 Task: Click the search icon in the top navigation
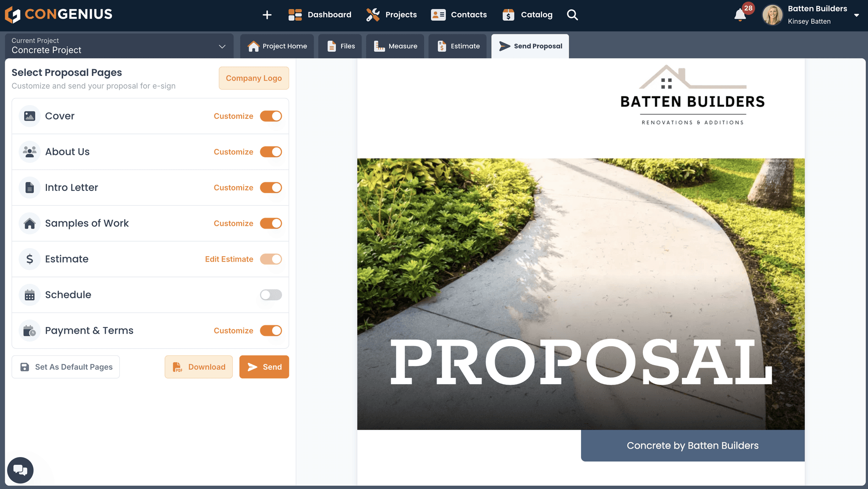click(571, 15)
